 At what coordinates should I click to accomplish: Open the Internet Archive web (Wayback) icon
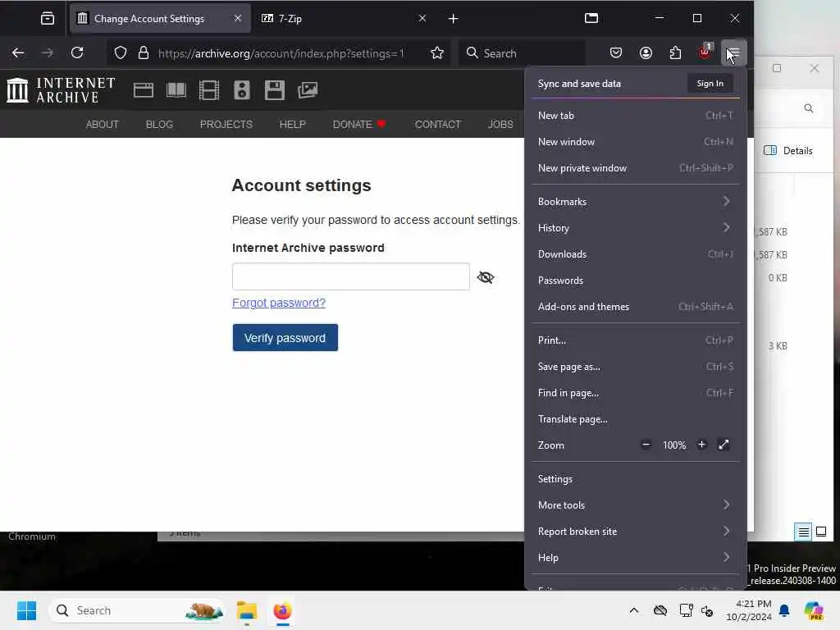click(x=143, y=90)
